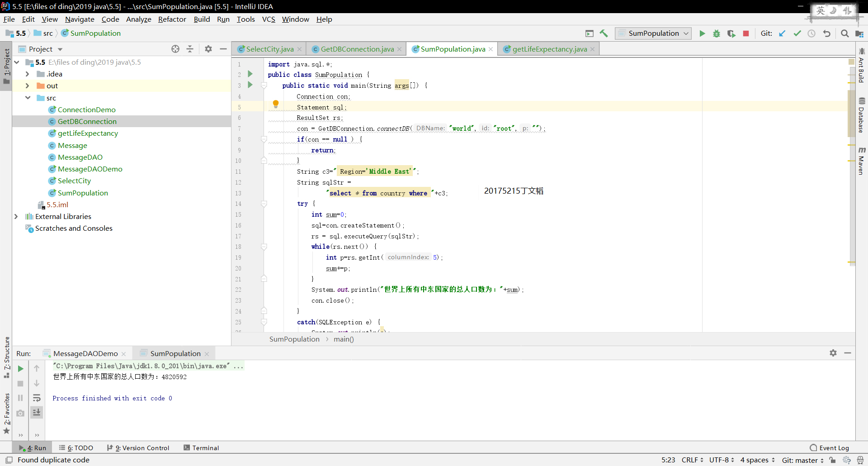
Task: Open Database side tool window
Action: click(862, 115)
